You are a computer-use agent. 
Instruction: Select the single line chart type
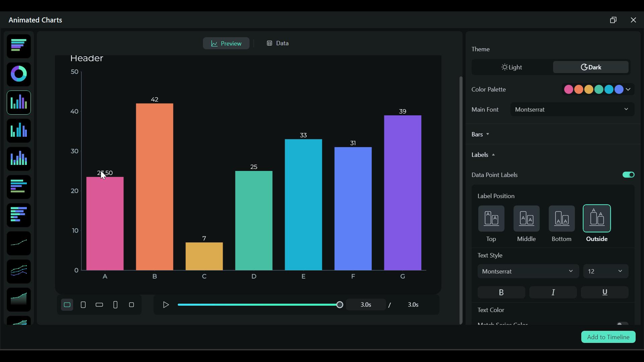point(19,243)
